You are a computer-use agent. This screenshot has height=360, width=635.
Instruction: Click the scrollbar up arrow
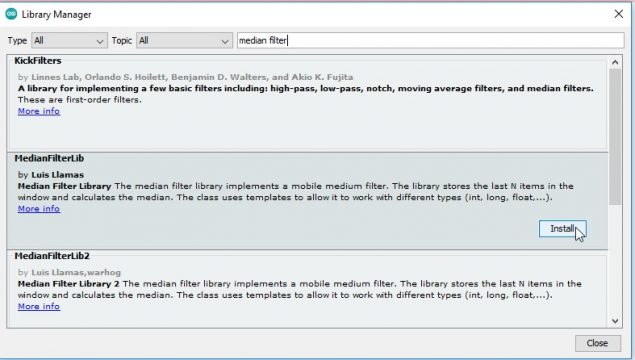[615, 62]
